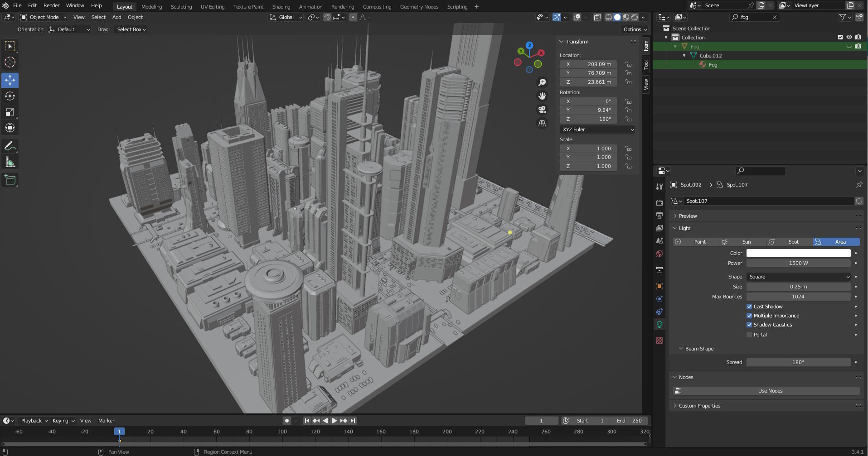Screen dimensions: 868x456
Task: Open the Object Data light properties tab
Action: tap(659, 324)
